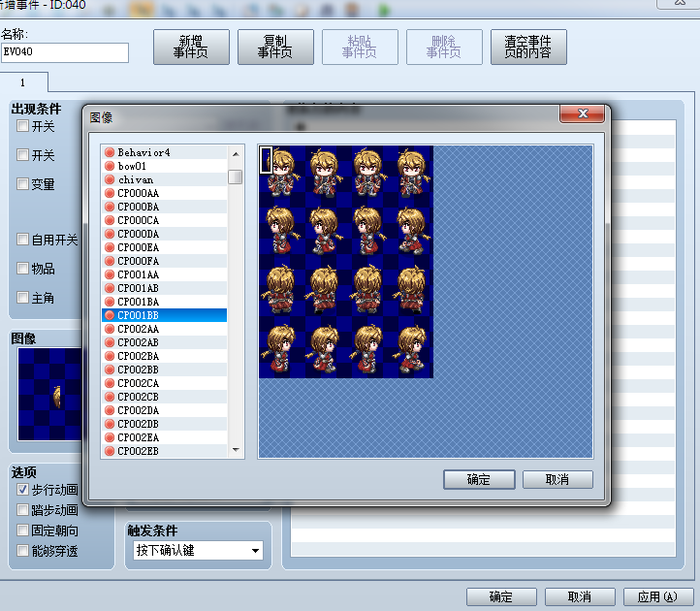700x611 pixels.
Task: Toggle the second 开关 checkbox
Action: [x=22, y=155]
